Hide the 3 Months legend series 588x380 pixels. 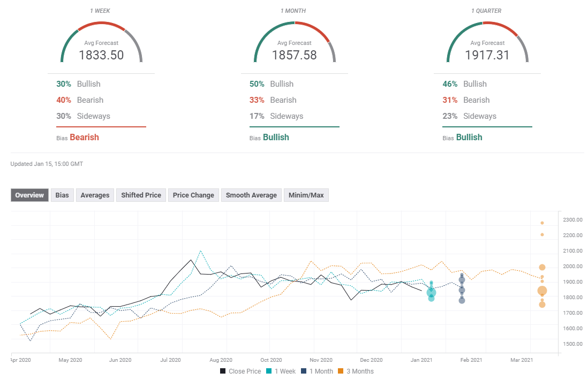pyautogui.click(x=355, y=371)
